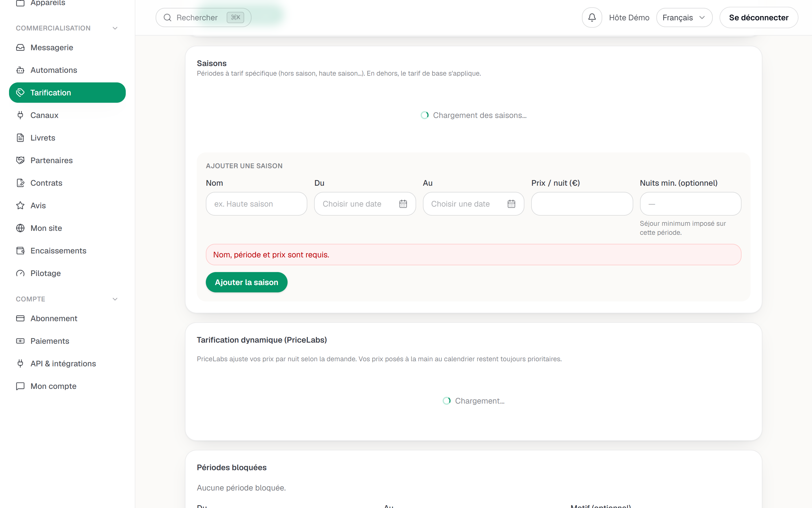
Task: Click the Tarification tag icon
Action: pyautogui.click(x=20, y=92)
